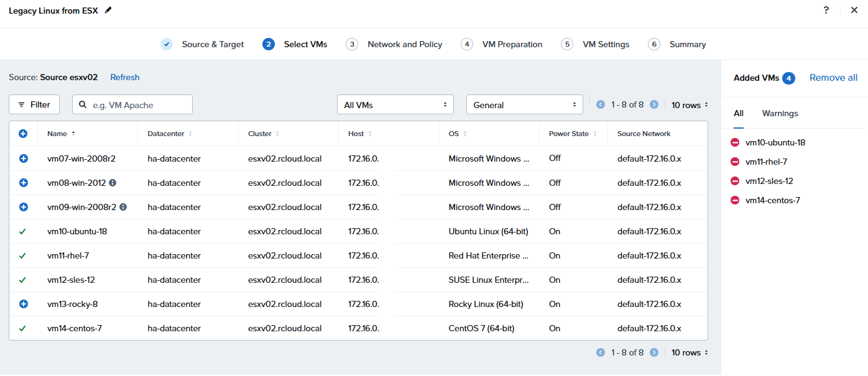Add vm13-rocky-8 with the plus icon

pos(24,304)
